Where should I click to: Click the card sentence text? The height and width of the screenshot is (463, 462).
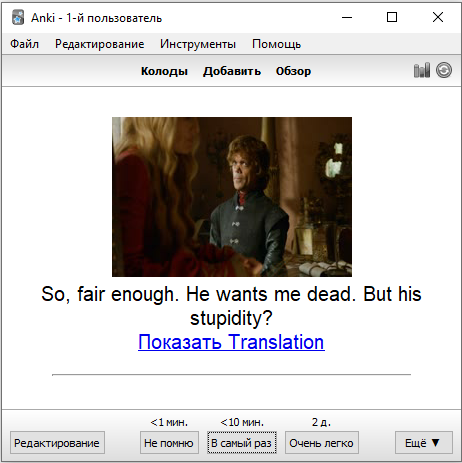(231, 306)
